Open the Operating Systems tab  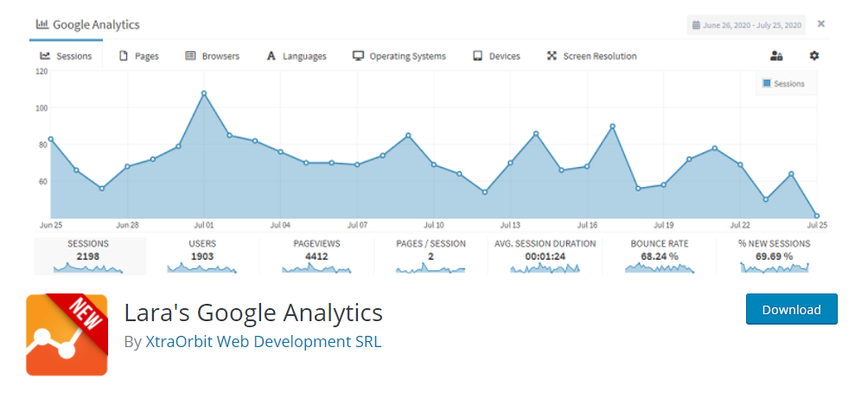(399, 56)
